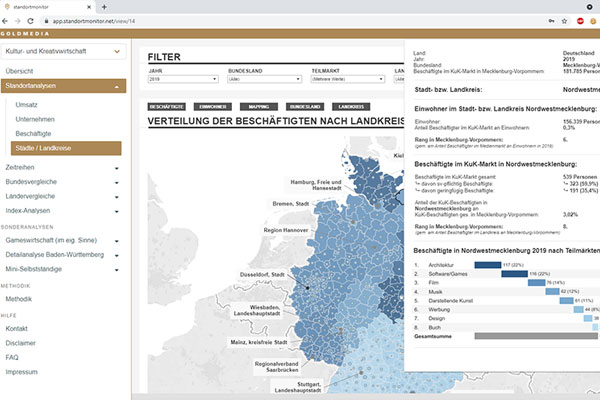
Task: Open the Methodik page
Action: click(19, 299)
